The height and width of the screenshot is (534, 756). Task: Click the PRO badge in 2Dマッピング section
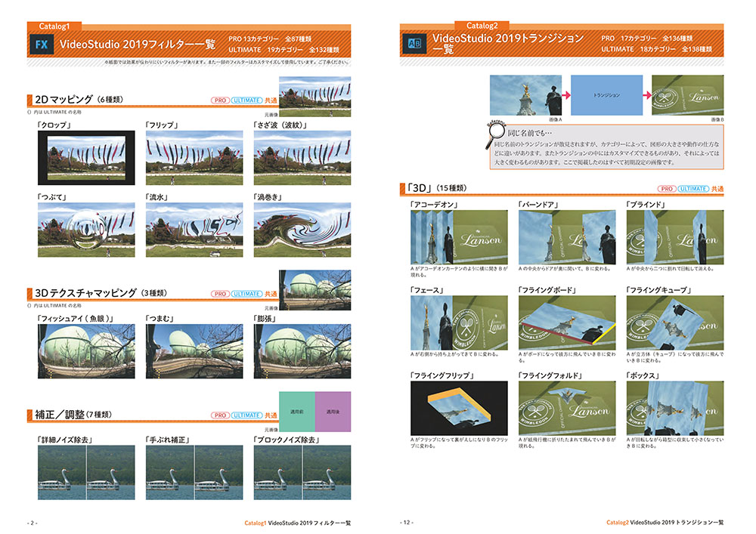tap(221, 100)
